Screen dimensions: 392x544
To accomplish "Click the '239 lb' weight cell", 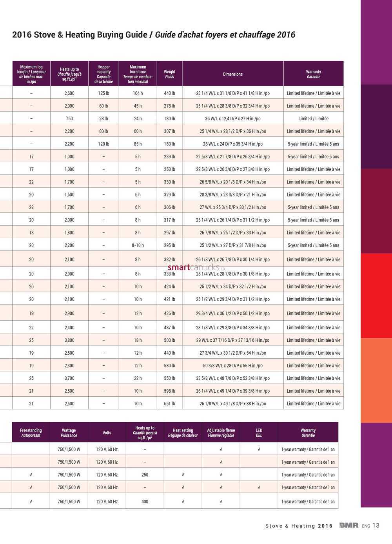I will point(169,156).
